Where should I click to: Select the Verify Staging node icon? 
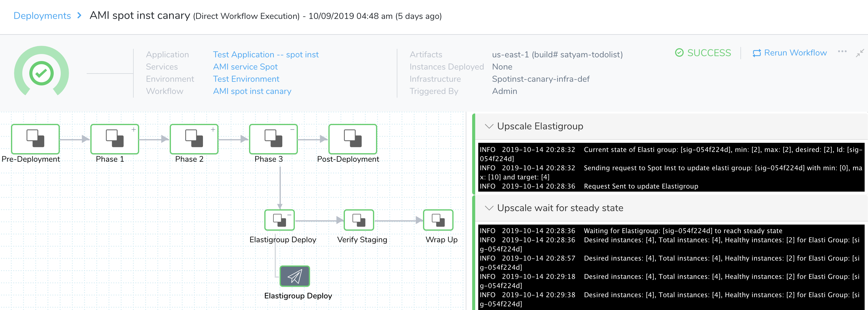359,220
